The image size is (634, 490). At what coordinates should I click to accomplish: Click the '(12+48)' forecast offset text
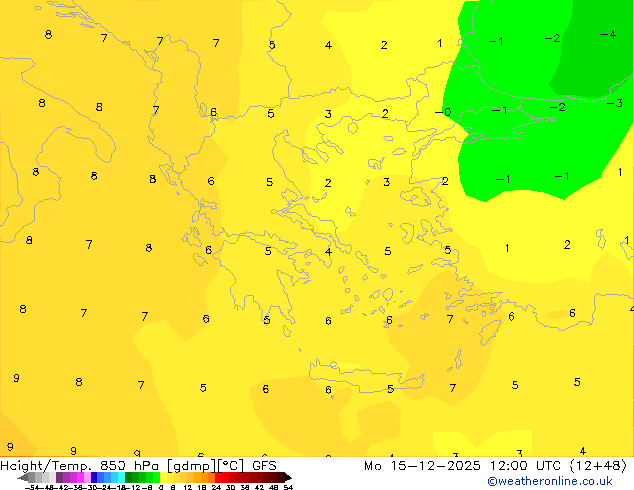[598, 466]
